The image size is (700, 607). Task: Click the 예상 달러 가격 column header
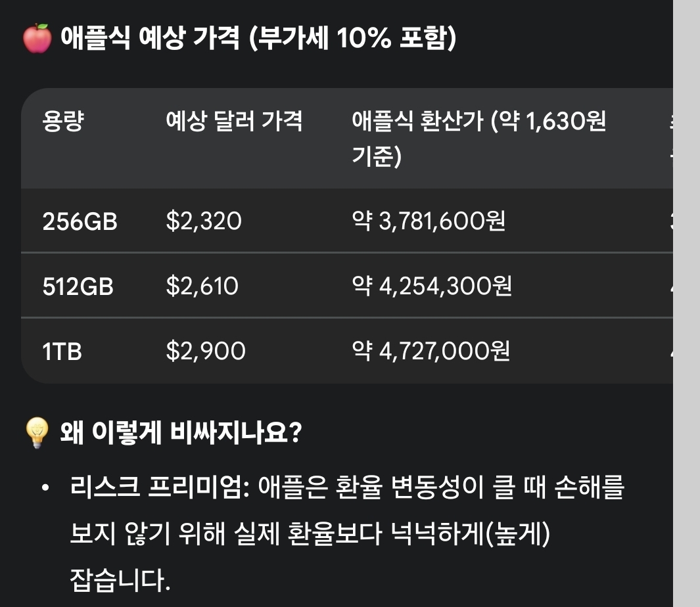pos(234,122)
